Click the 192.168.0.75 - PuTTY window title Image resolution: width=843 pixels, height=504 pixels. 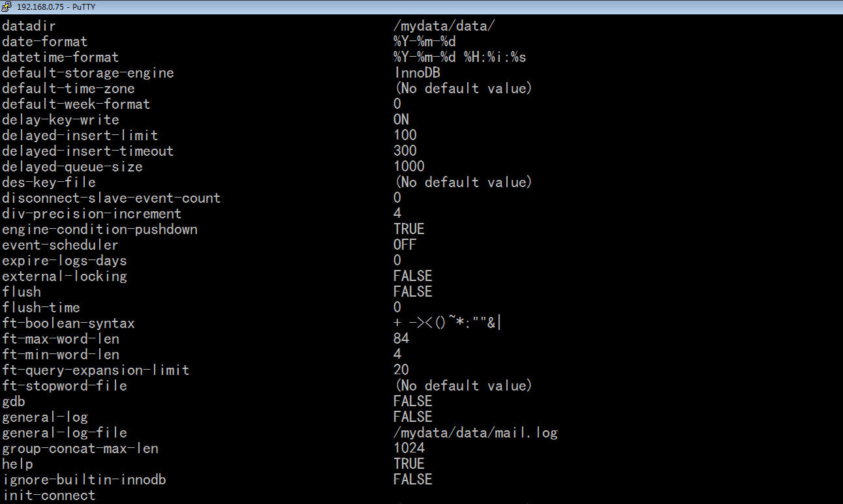[x=54, y=7]
